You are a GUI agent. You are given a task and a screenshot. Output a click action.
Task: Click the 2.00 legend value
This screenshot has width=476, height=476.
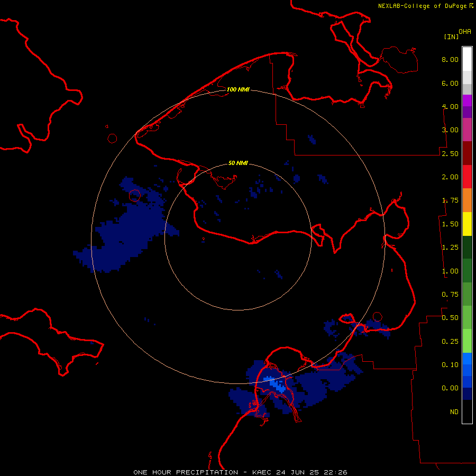[x=450, y=177]
